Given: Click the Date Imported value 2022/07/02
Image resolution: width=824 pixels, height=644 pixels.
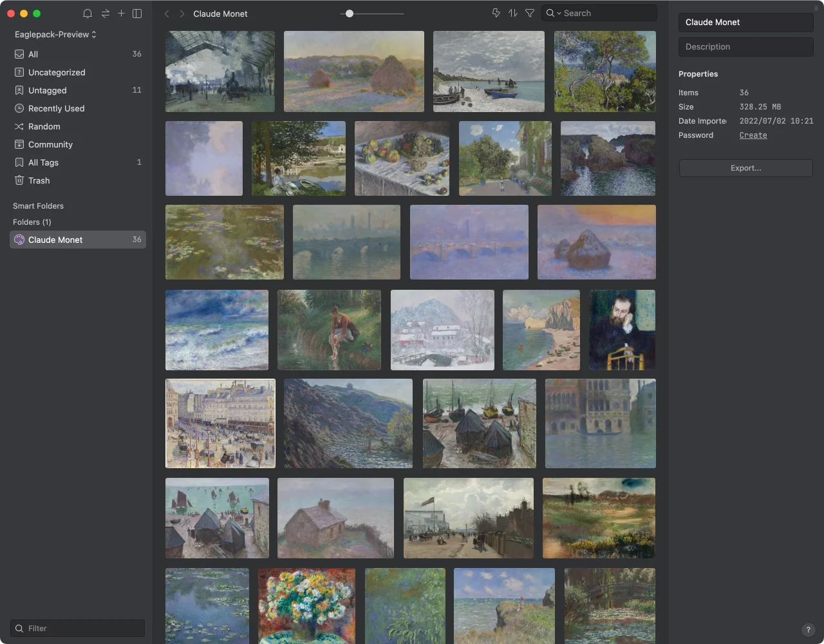Looking at the screenshot, I should tap(776, 121).
